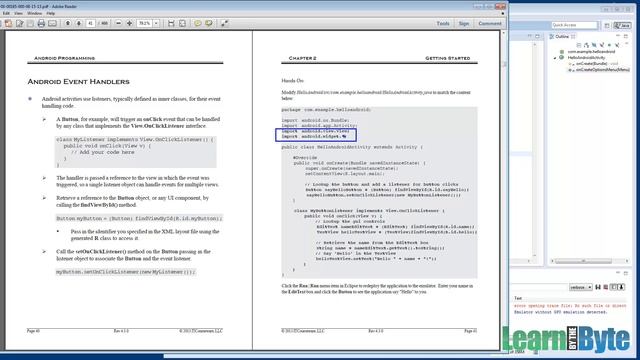The height and width of the screenshot is (360, 640).
Task: Click the Email envelope toolbar icon
Action: click(x=52, y=24)
